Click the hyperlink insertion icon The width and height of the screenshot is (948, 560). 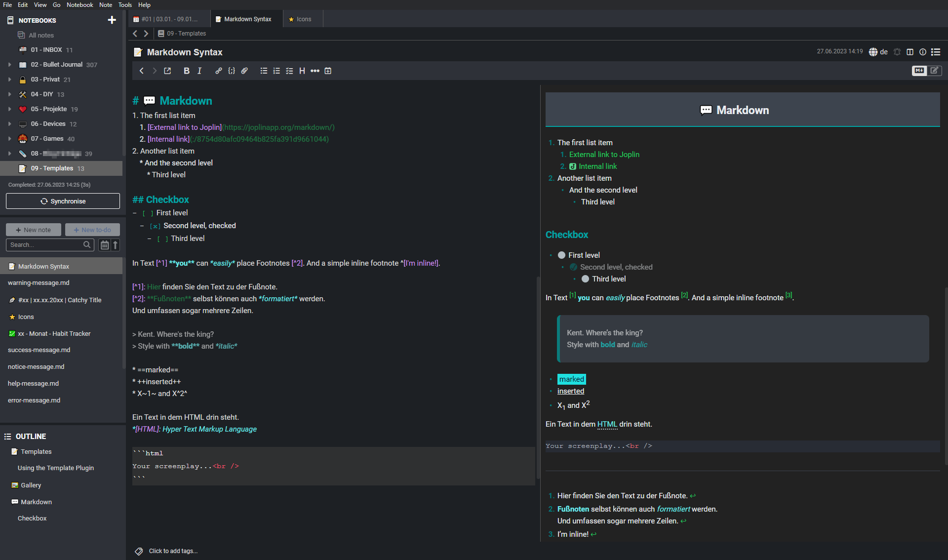[218, 71]
